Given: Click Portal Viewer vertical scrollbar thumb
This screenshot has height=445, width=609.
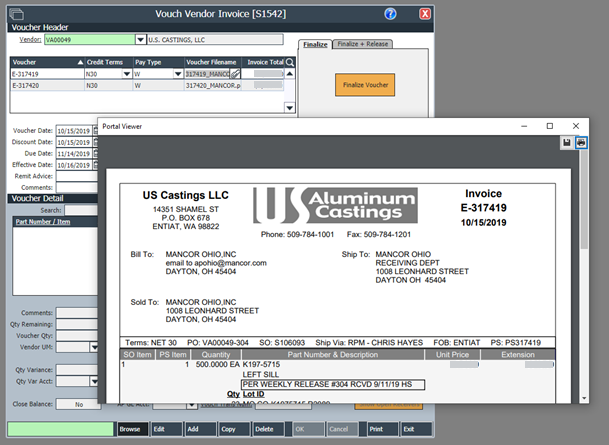Looking at the screenshot, I should click(x=584, y=199).
